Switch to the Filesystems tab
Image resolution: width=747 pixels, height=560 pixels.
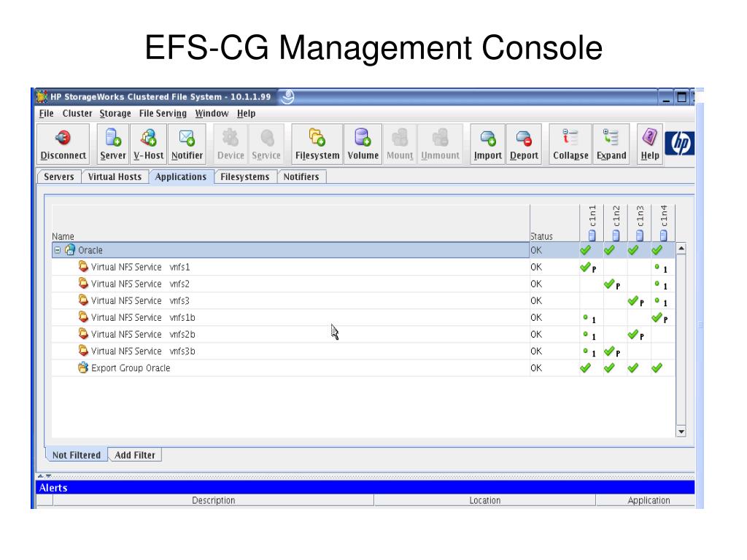click(x=245, y=176)
